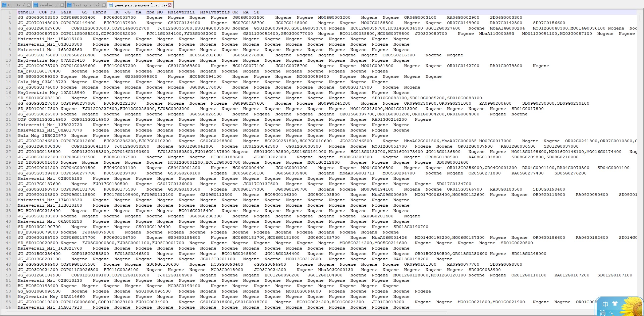Image resolution: width=644 pixels, height=316 pixels.
Task: Click 'FJ_FJ04G0079800' on line 42
Action: click(x=38, y=232)
